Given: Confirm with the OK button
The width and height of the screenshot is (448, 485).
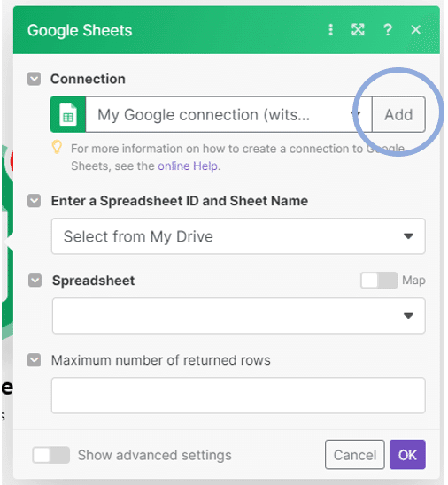Looking at the screenshot, I should click(x=407, y=455).
